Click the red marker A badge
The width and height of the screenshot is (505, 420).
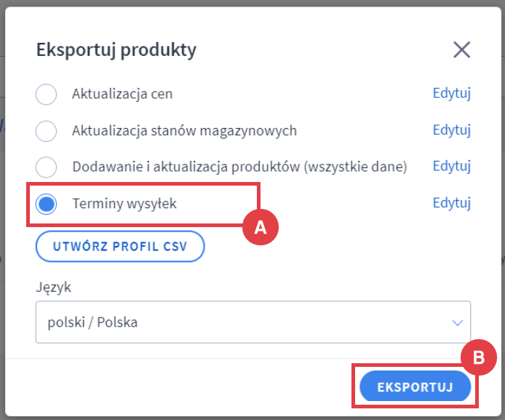260,228
